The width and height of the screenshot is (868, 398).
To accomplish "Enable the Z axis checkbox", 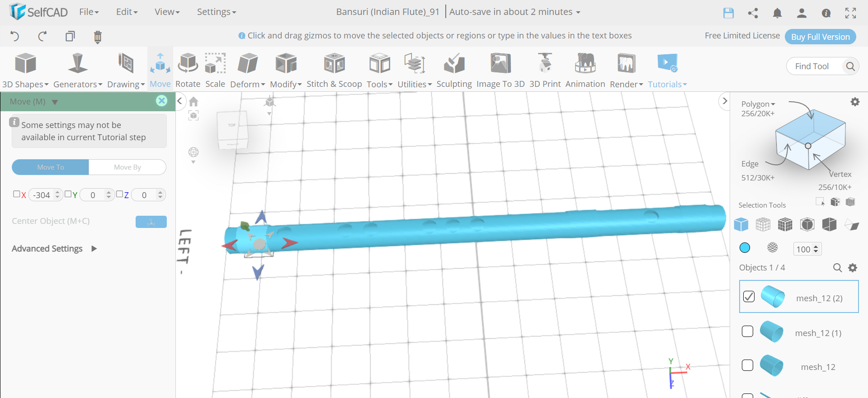I will click(x=119, y=194).
